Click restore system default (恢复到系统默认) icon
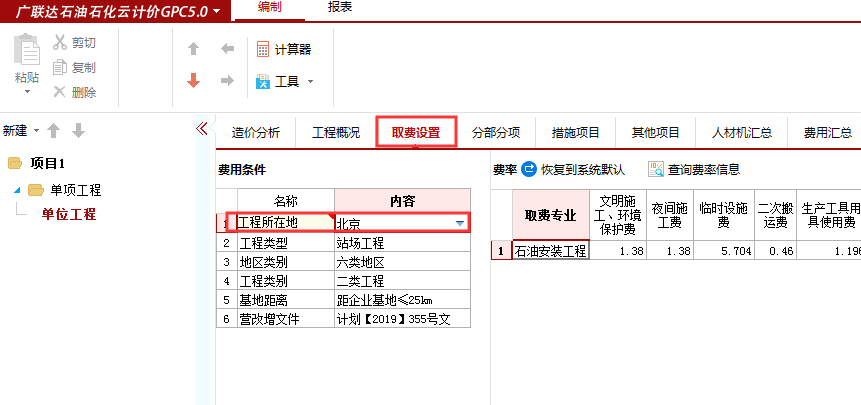The width and height of the screenshot is (861, 405). pos(529,170)
